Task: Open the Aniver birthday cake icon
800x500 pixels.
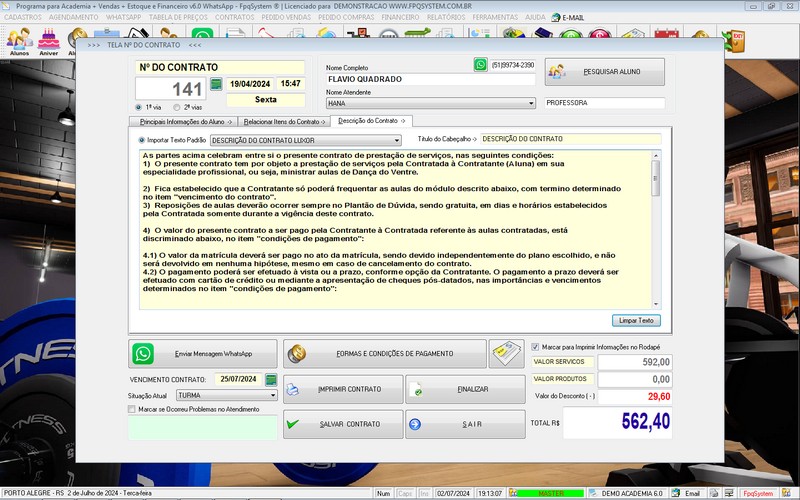Action: pos(48,41)
